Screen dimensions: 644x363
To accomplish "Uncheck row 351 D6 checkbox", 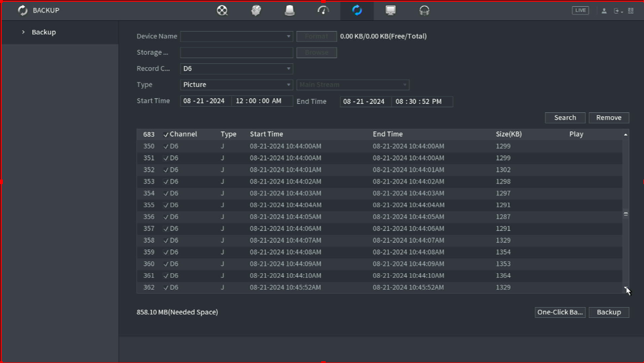I will (x=166, y=158).
